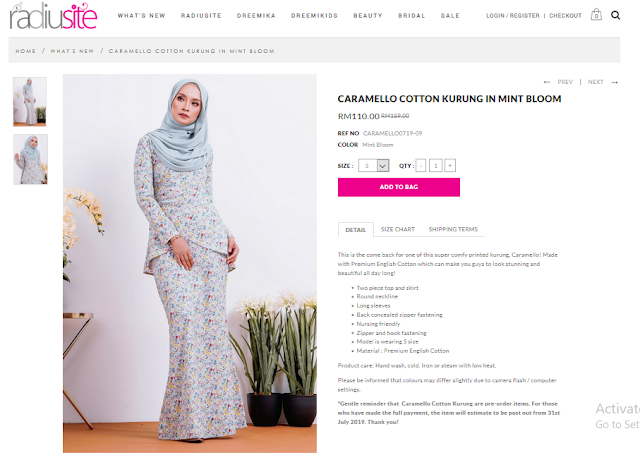Increase quantity with the plus button

click(x=450, y=165)
